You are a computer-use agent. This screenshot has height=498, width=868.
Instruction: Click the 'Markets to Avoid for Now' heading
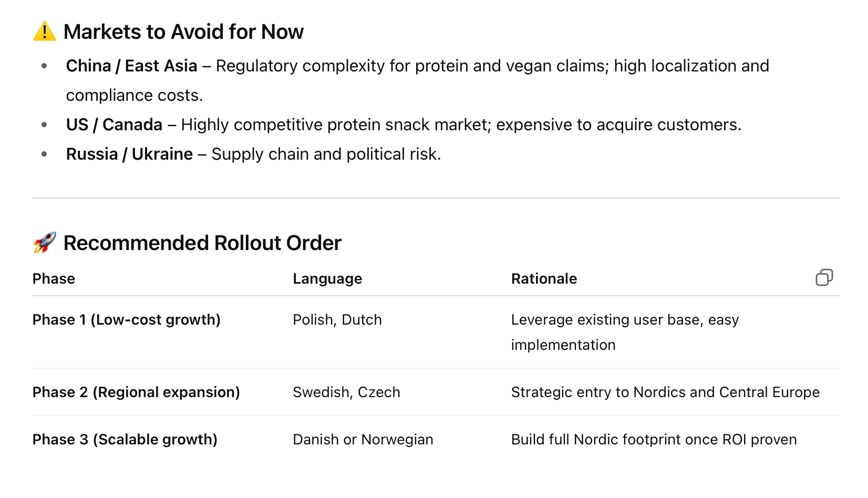pyautogui.click(x=183, y=32)
